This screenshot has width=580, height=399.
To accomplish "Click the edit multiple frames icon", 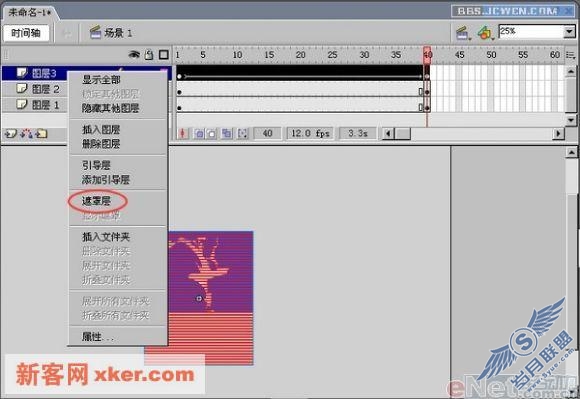I will (x=226, y=133).
